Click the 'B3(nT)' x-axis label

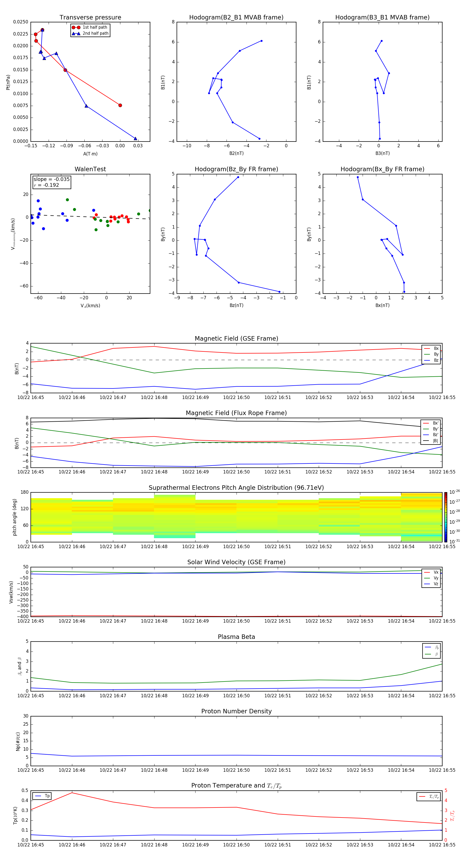click(382, 153)
